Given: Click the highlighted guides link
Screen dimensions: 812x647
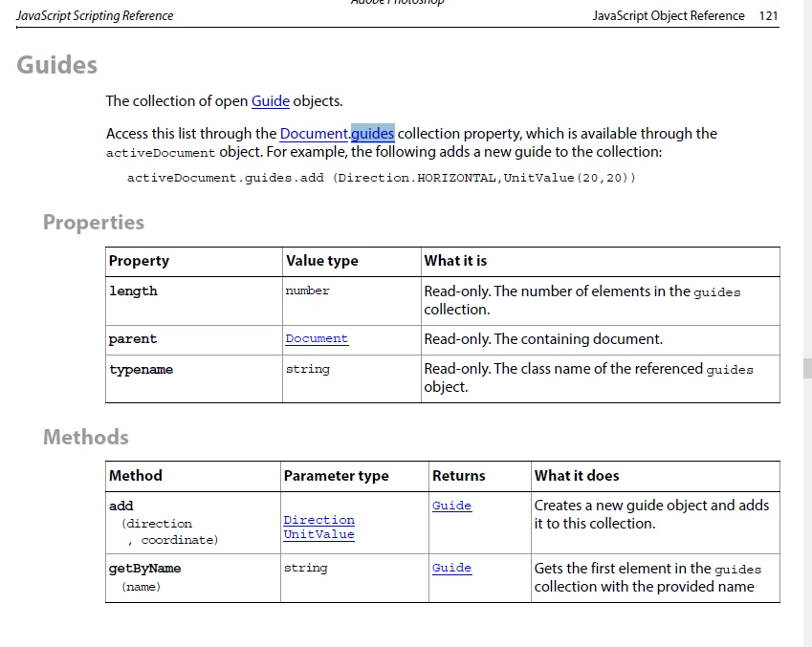Looking at the screenshot, I should pos(372,134).
